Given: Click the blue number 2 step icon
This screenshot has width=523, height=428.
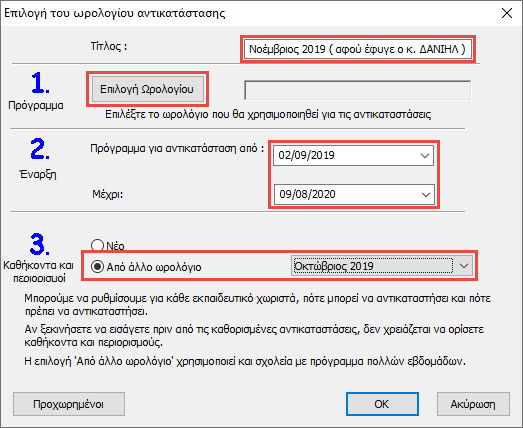Looking at the screenshot, I should pos(40,149).
